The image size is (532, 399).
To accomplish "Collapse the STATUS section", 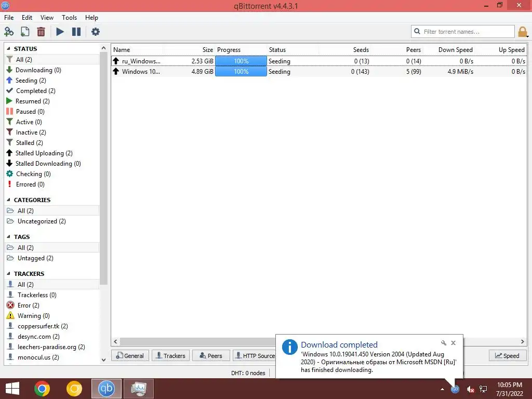I will tap(9, 49).
